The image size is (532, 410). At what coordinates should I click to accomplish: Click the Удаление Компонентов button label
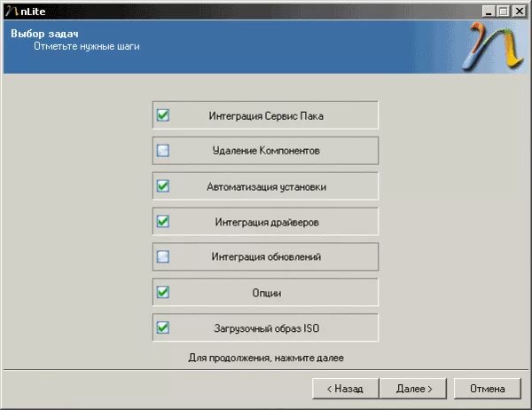pyautogui.click(x=266, y=151)
